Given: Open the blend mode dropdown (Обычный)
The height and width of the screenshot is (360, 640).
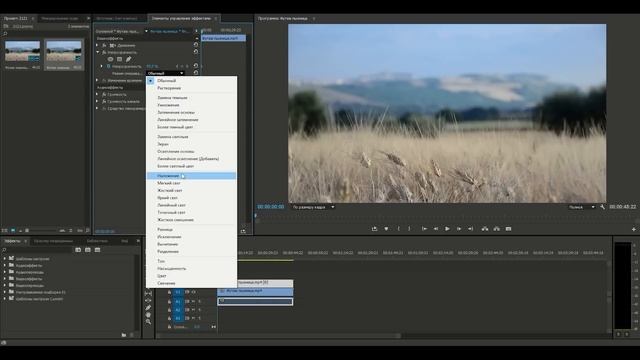Looking at the screenshot, I should point(165,73).
